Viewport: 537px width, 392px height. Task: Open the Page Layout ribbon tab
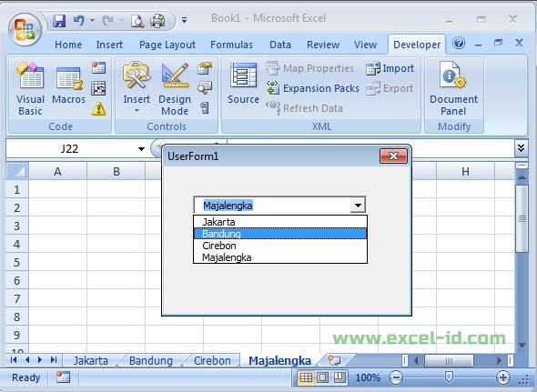167,45
